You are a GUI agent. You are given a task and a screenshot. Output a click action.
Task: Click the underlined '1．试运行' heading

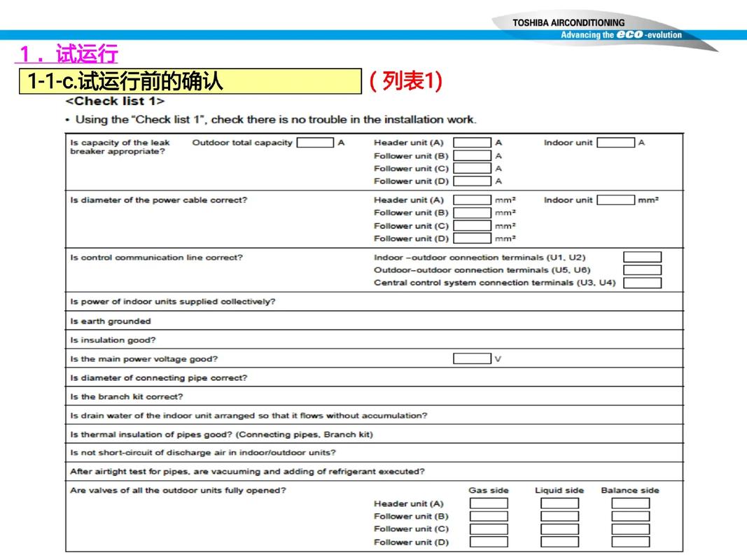(68, 54)
